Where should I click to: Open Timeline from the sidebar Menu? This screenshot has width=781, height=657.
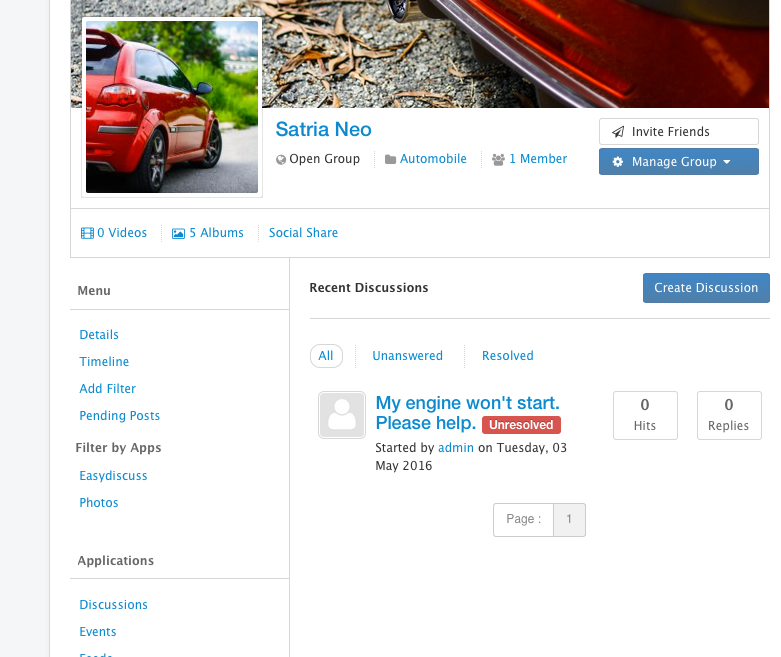104,362
